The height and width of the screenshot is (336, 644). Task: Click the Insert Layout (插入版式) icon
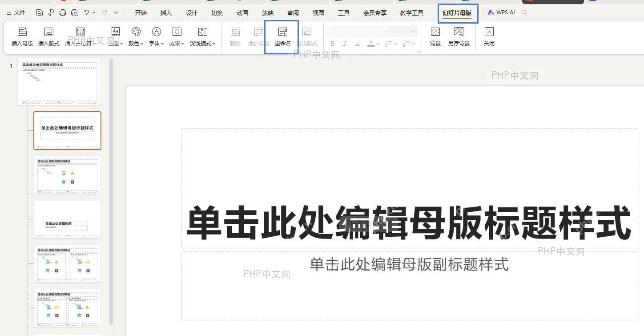click(x=49, y=32)
